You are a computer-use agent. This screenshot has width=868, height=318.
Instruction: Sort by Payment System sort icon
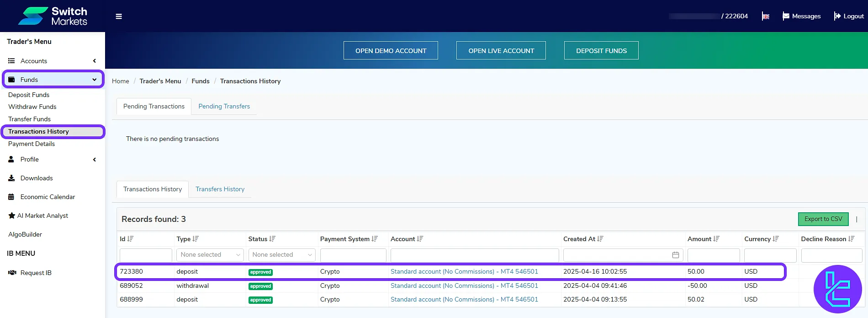coord(375,239)
